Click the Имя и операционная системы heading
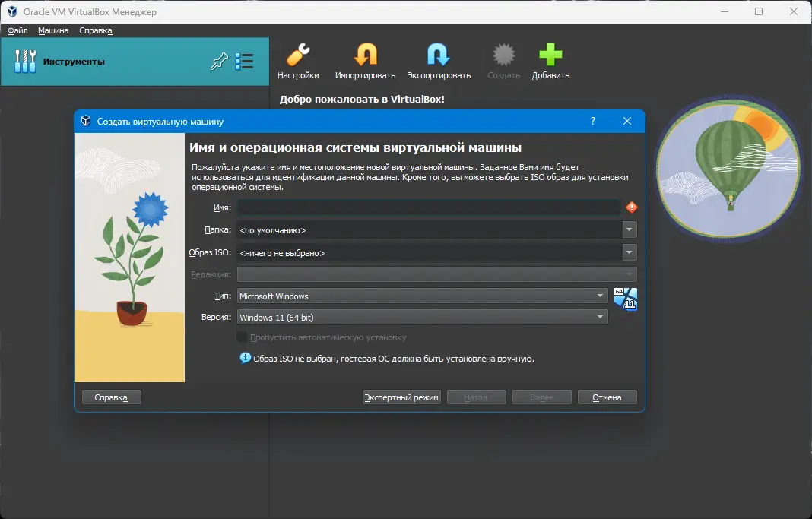The height and width of the screenshot is (519, 812). click(355, 147)
